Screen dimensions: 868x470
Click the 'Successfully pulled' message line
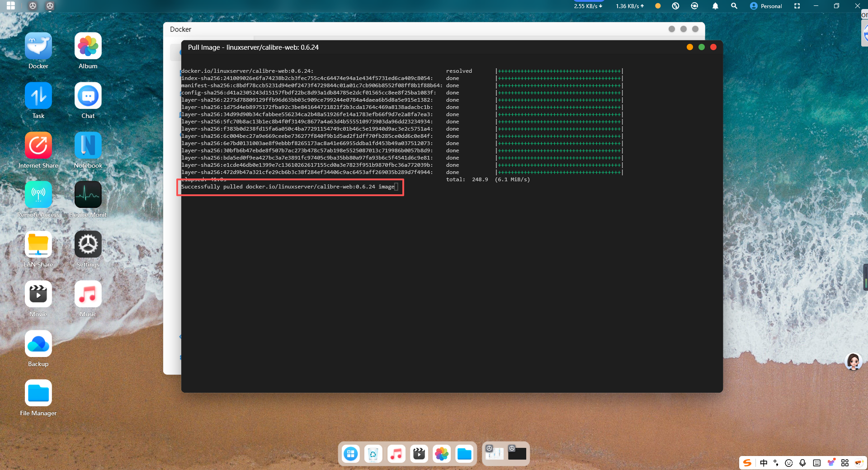coord(288,187)
